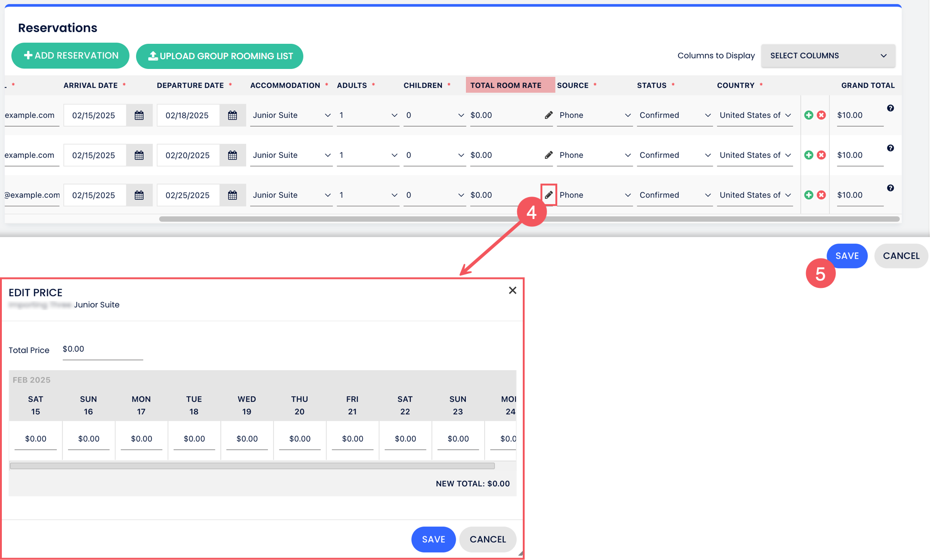Open arrival date calendar in second row
The image size is (930, 560).
click(x=139, y=155)
